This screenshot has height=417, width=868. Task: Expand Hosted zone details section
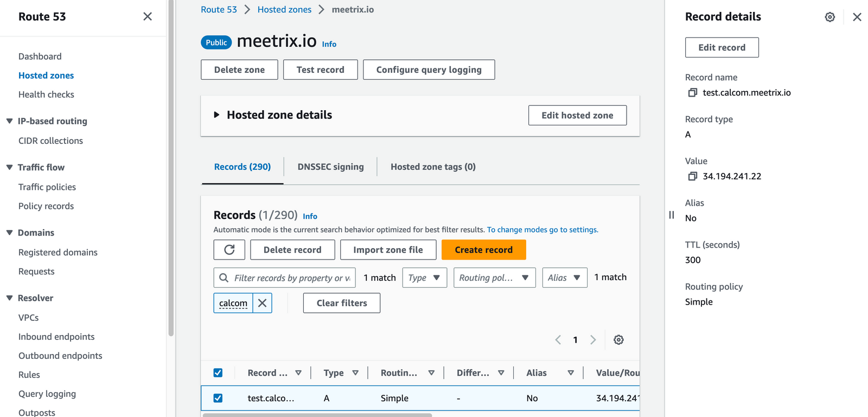pyautogui.click(x=216, y=115)
